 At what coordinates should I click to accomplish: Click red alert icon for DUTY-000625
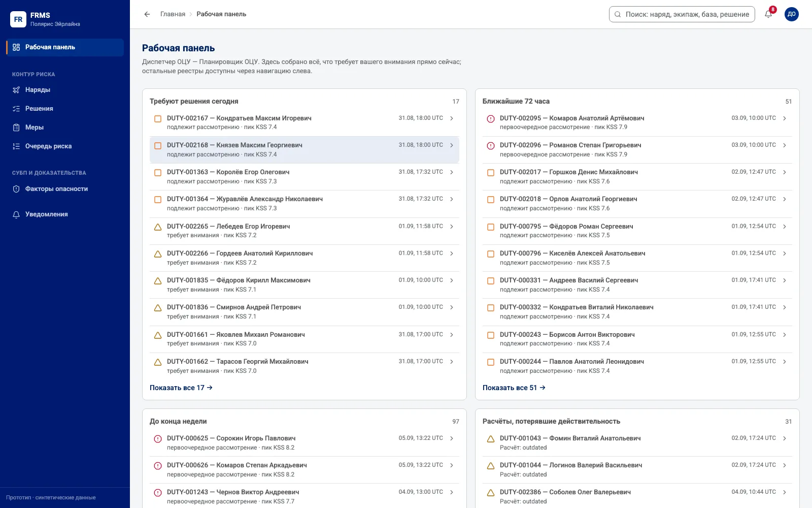pos(158,439)
